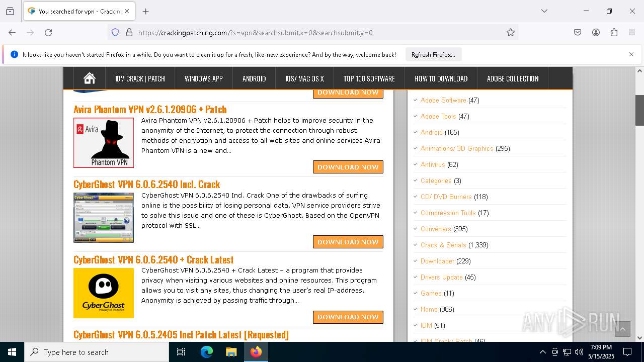The height and width of the screenshot is (362, 644).
Task: Open the Firefox hamburger menu
Action: [632, 32]
